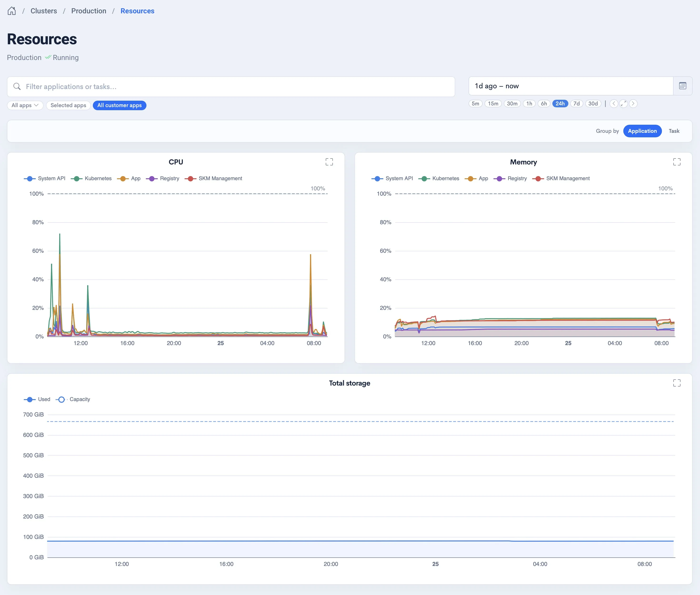700x595 pixels.
Task: Click the search magnifier icon in filter box
Action: [17, 87]
